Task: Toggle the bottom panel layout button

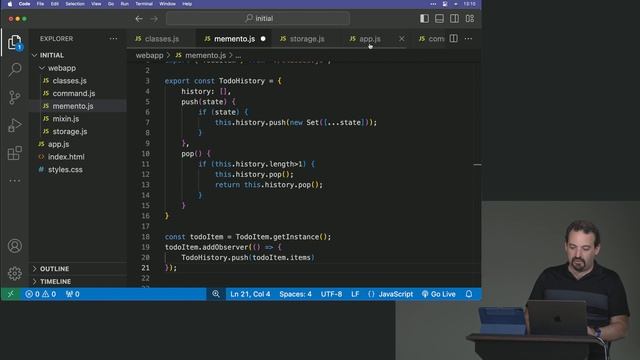Action: (x=439, y=18)
